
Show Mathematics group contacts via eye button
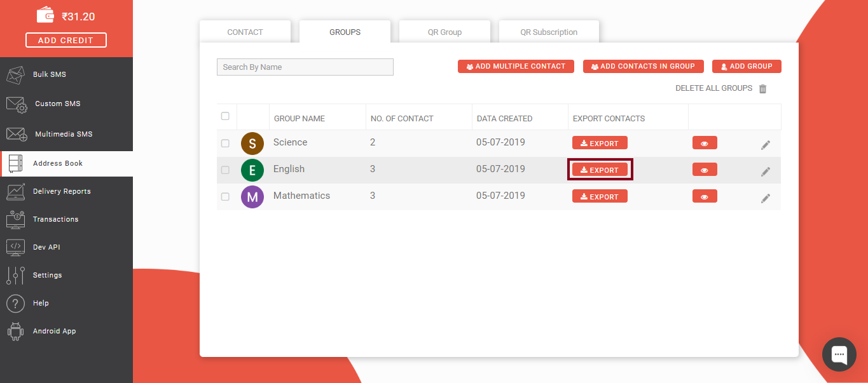705,196
